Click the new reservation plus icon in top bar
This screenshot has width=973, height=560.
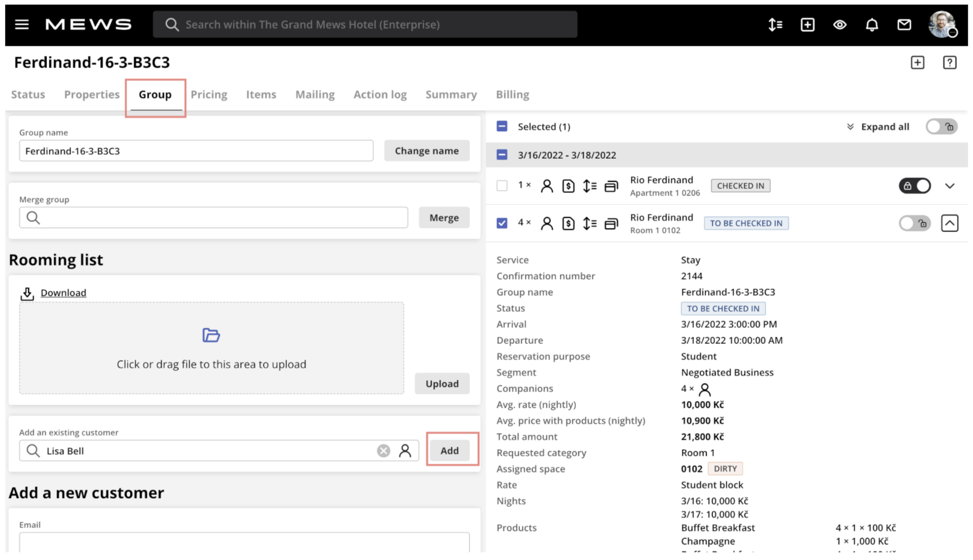point(807,25)
